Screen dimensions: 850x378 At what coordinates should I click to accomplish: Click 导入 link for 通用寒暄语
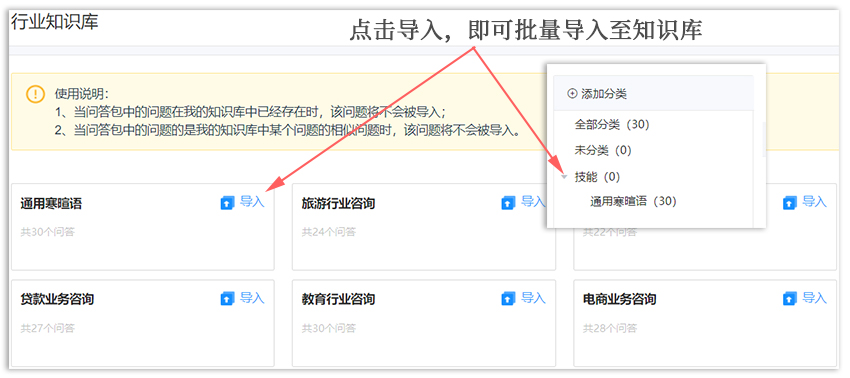point(252,202)
